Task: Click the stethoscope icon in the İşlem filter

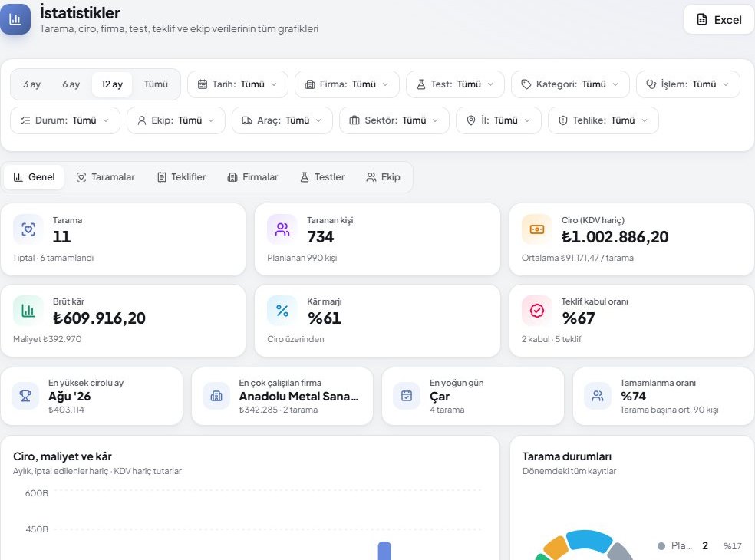Action: (x=651, y=84)
